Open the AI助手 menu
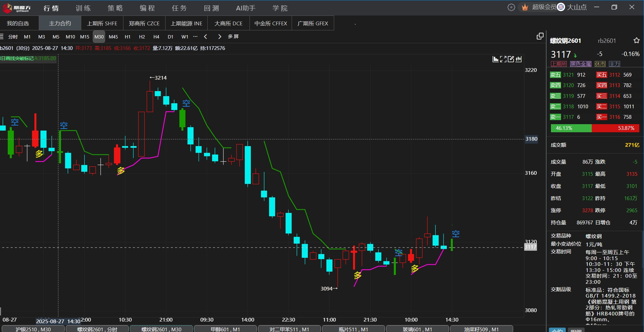This screenshot has height=332, width=644. 245,8
